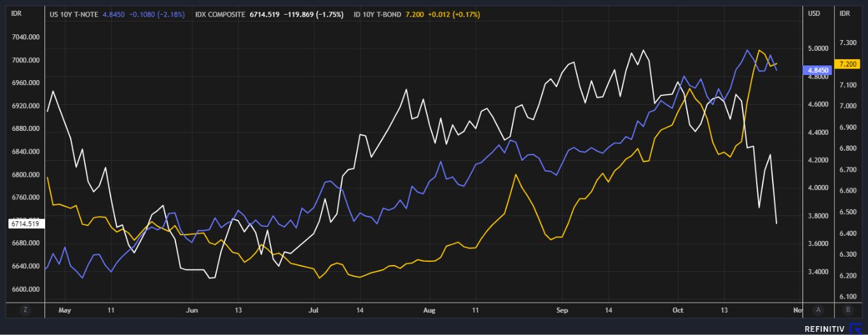Click the -0.1080 (−2.18%) change in legend
868x335 pixels.
tap(157, 13)
